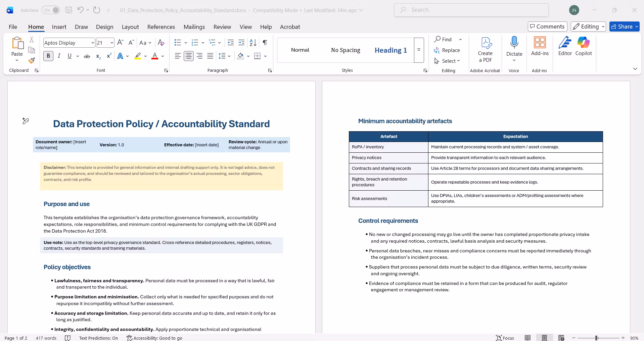644x341 pixels.
Task: Align text to the right
Action: [x=199, y=56]
